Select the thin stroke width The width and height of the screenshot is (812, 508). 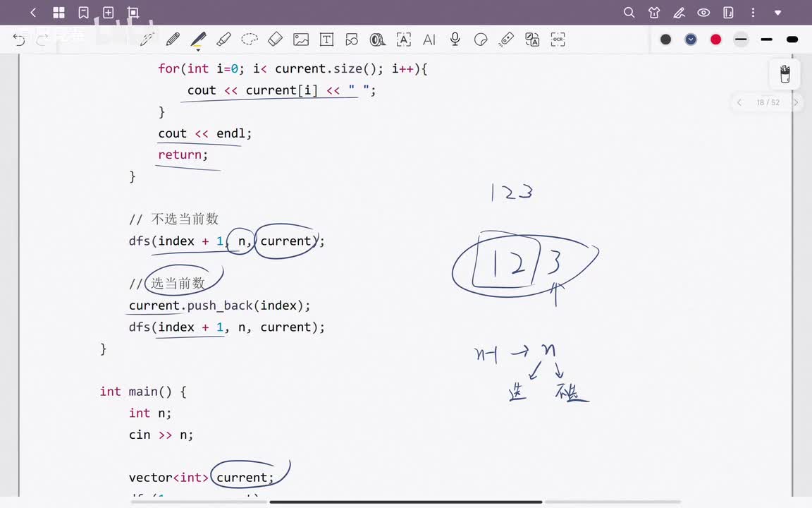pos(741,40)
